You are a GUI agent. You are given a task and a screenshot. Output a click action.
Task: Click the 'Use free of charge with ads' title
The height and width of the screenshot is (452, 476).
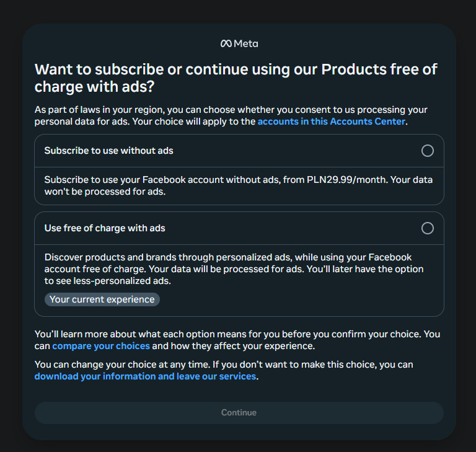(x=105, y=228)
